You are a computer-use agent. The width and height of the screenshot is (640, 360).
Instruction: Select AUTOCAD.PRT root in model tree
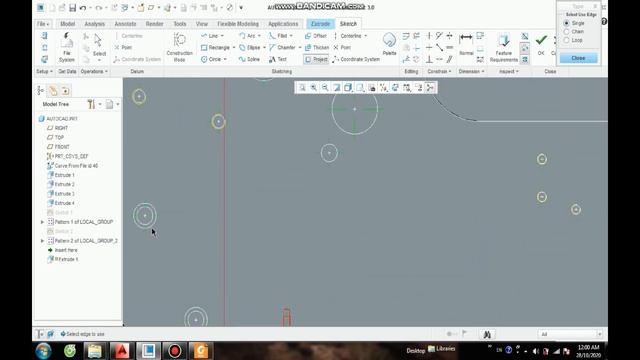pyautogui.click(x=58, y=119)
